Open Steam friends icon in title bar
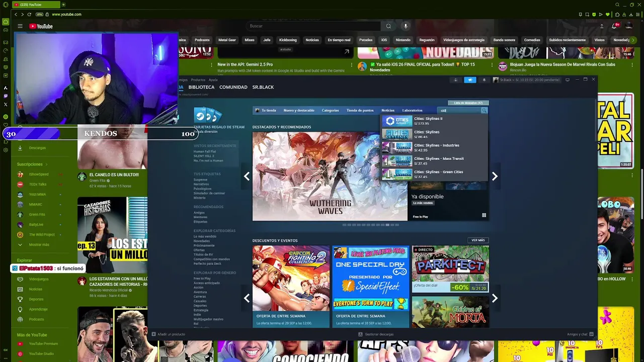Image resolution: width=644 pixels, height=362 pixels. pyautogui.click(x=456, y=80)
